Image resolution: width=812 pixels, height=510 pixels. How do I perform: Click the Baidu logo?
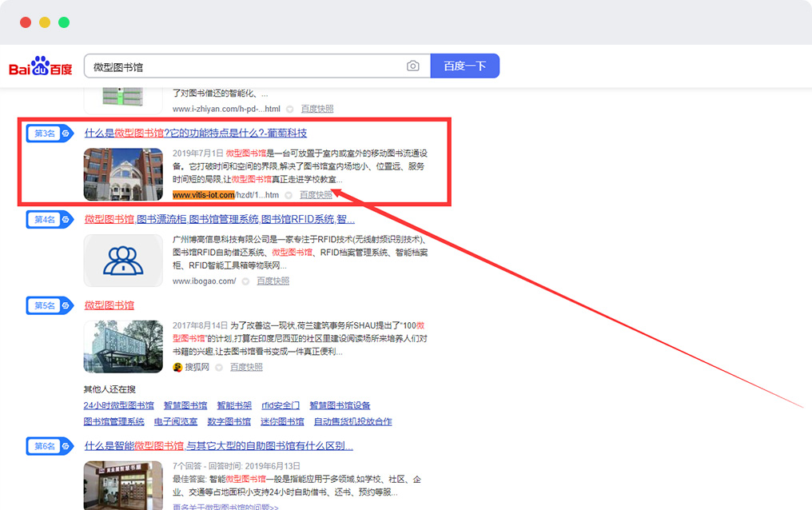tap(41, 66)
